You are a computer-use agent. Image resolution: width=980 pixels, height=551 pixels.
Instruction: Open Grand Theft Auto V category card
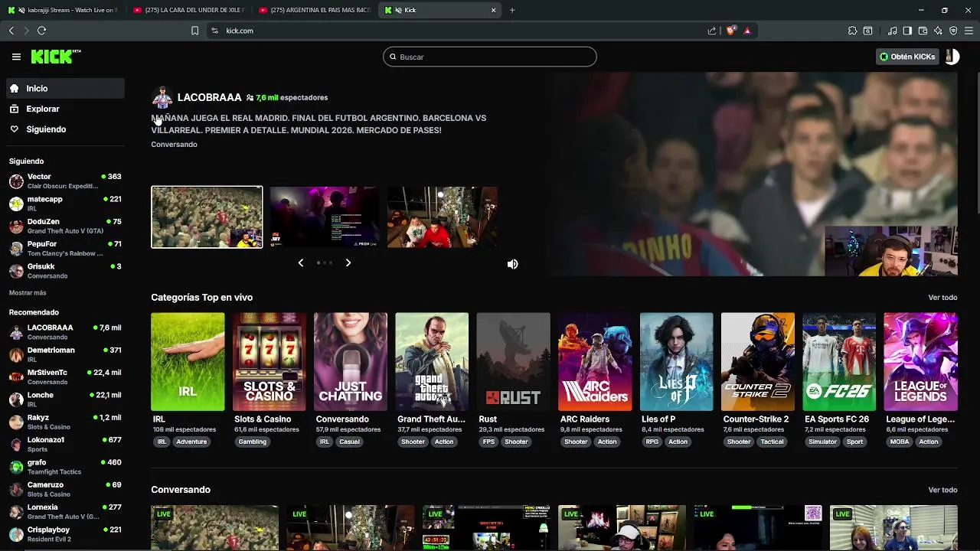point(432,361)
